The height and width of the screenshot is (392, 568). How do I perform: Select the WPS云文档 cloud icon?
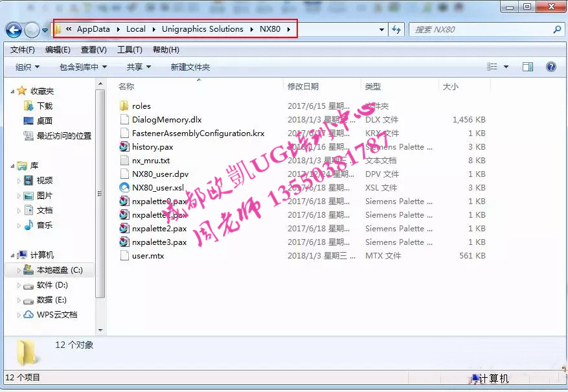point(28,315)
